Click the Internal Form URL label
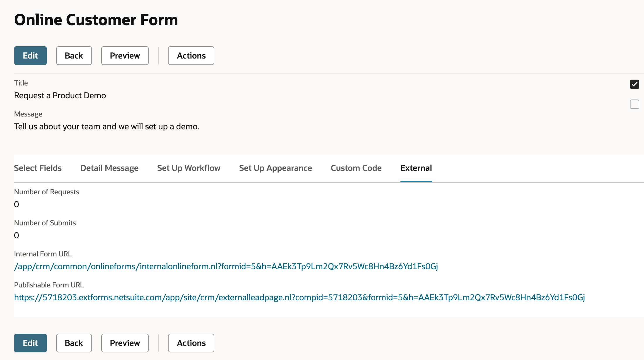Viewport: 644px width, 360px height. [x=43, y=254]
